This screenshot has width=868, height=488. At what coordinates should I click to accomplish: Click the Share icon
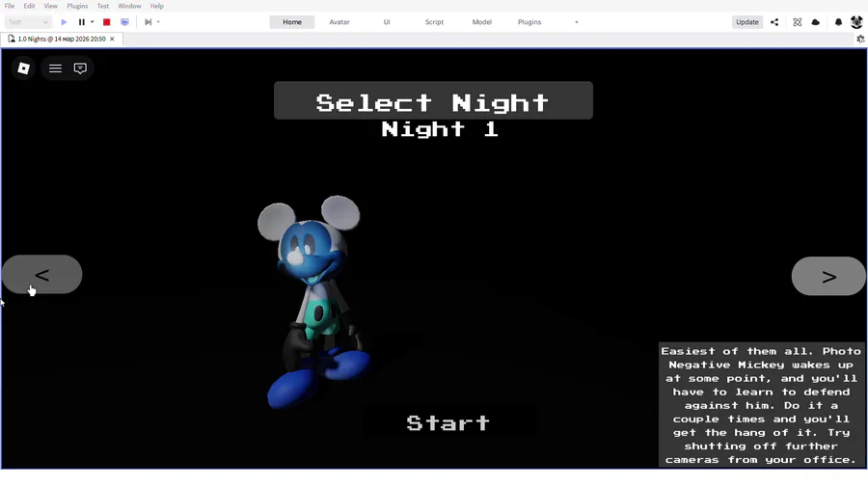click(774, 22)
